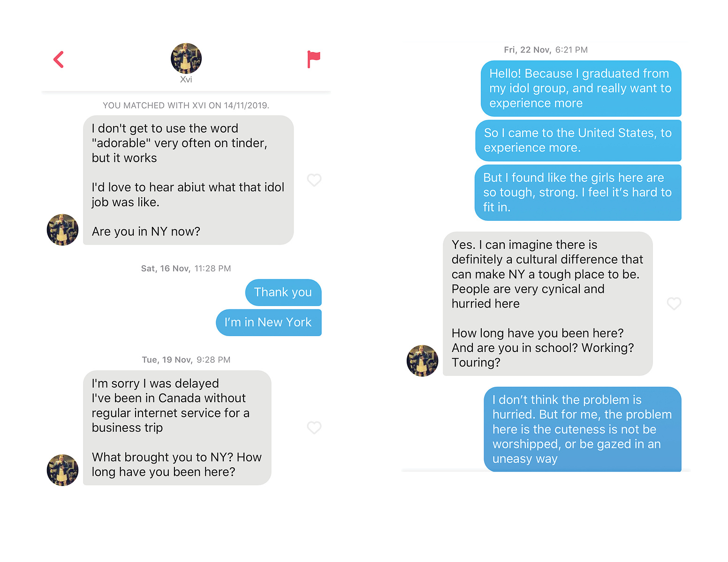Viewport: 728px width, 562px height.
Task: Tap the Tue, 19 Nov timestamp
Action: click(186, 360)
